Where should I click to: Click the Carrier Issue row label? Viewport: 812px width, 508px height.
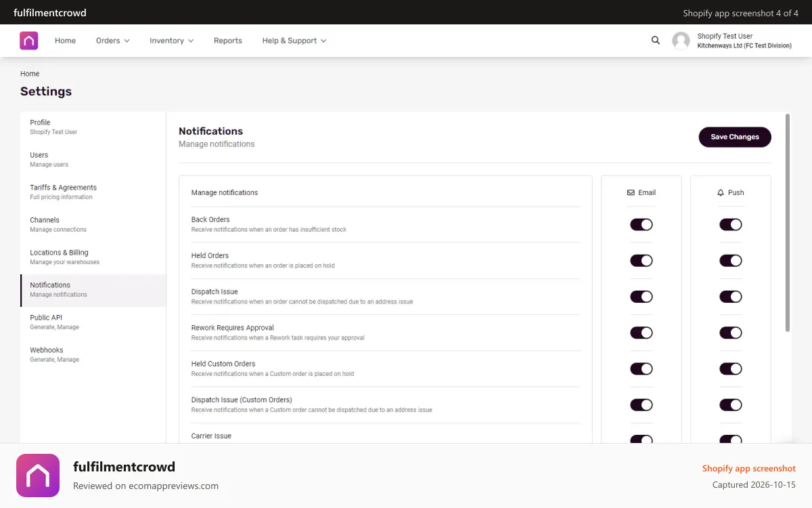pyautogui.click(x=211, y=436)
